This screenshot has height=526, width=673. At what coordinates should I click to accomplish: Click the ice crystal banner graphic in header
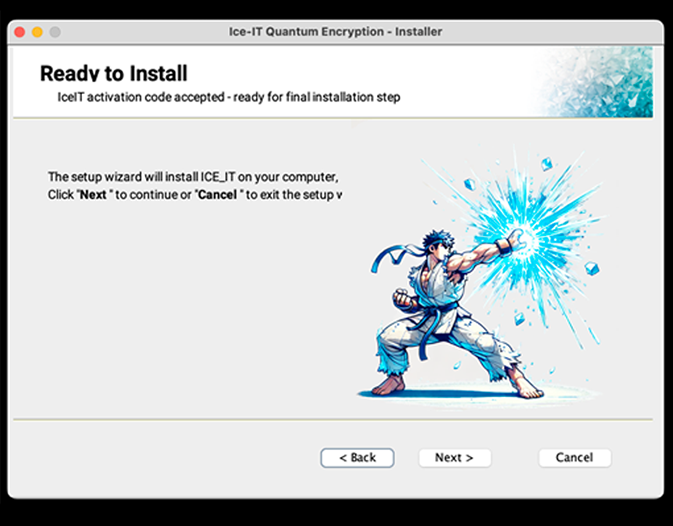point(594,82)
